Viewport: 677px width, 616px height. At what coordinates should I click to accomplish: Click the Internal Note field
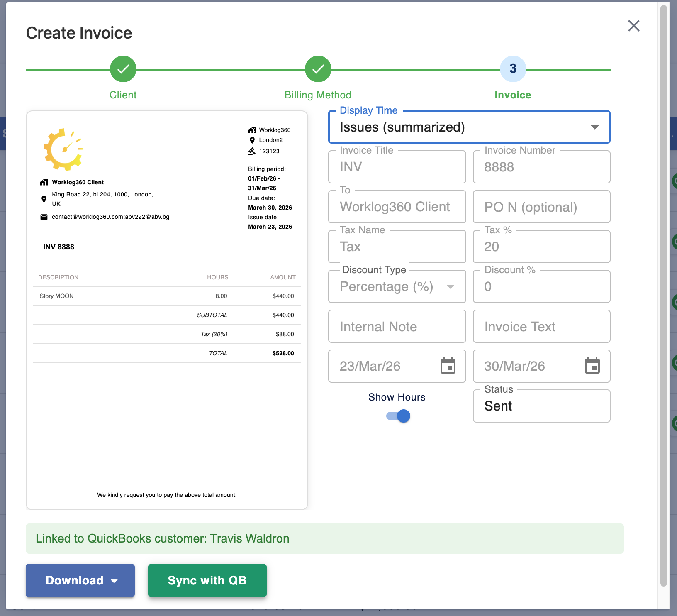(x=397, y=326)
